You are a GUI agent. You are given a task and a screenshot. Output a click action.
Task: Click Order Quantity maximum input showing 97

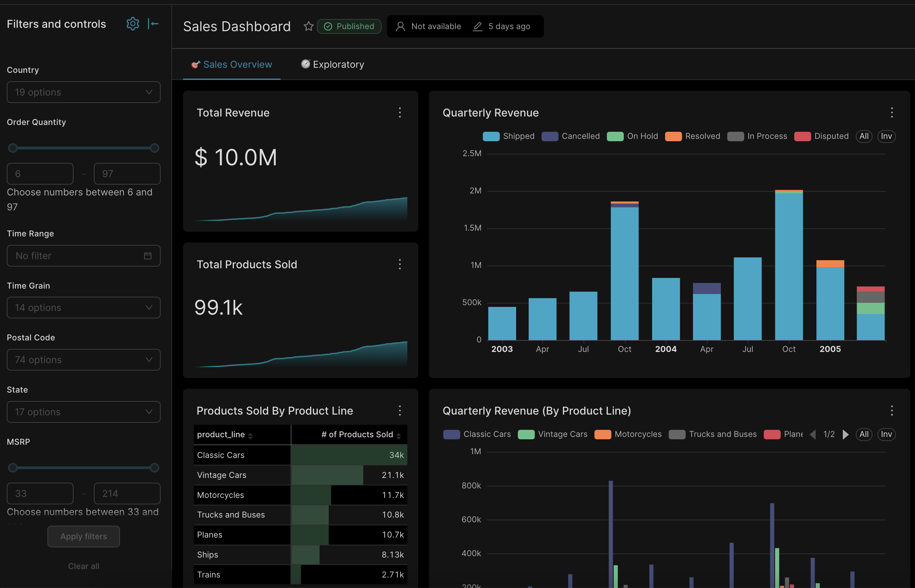coord(127,174)
